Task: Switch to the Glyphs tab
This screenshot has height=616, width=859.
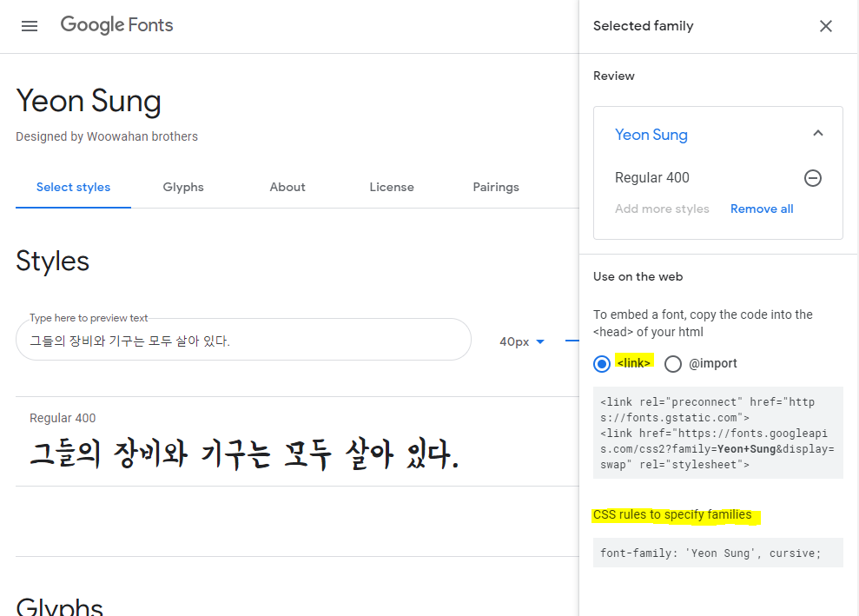Action: 183,188
